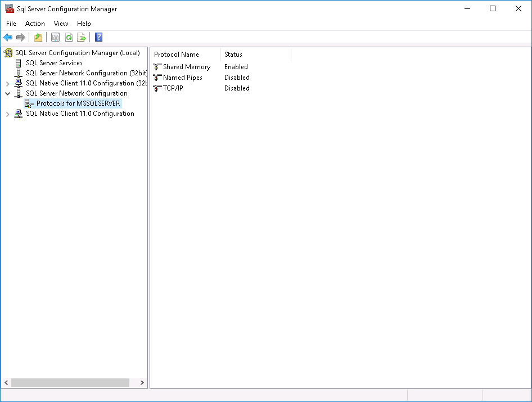The height and width of the screenshot is (402, 532).
Task: Click the Up one level folder icon
Action: pyautogui.click(x=38, y=37)
